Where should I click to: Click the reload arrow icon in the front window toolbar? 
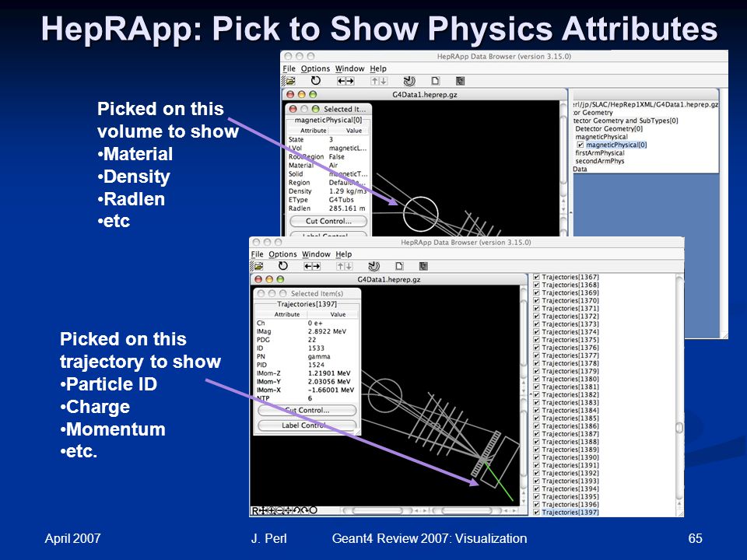tap(283, 266)
